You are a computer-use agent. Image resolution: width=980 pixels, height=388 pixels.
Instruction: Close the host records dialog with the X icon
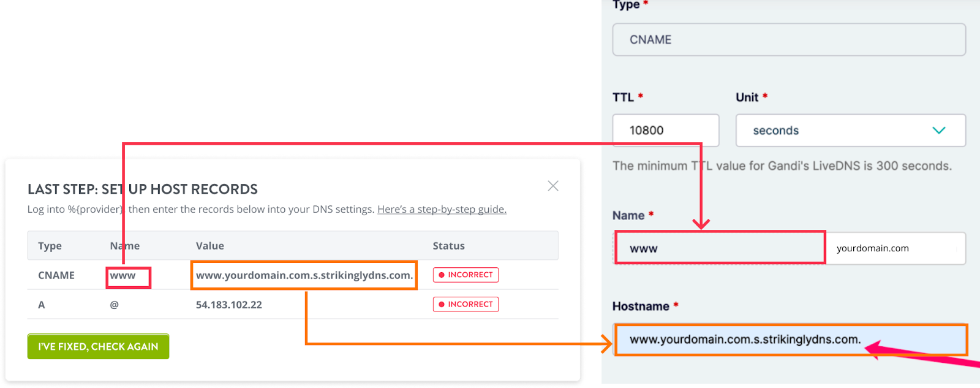[x=553, y=186]
